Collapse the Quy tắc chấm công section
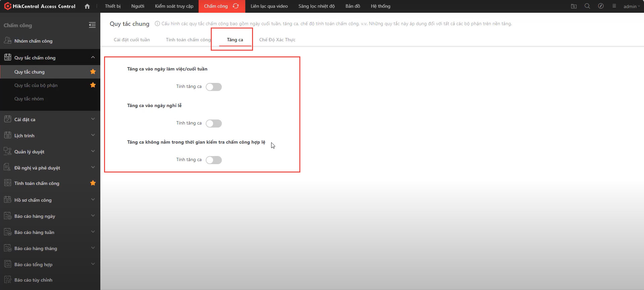 (93, 57)
